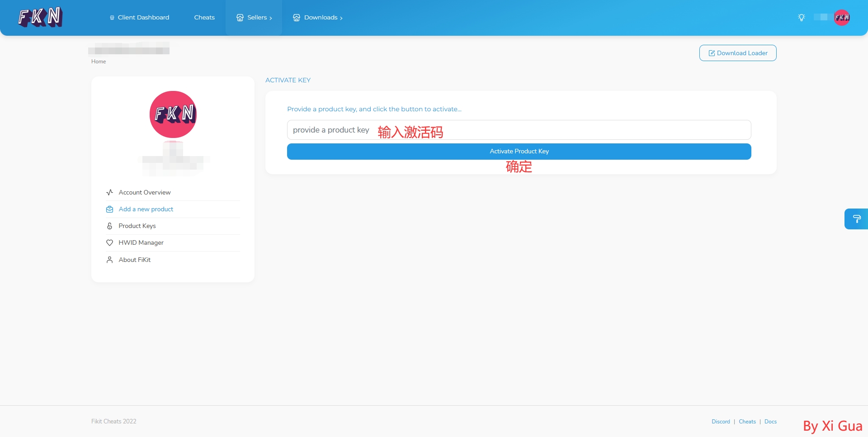Toggle the light bulb theme icon
Viewport: 868px width, 437px height.
coord(801,18)
